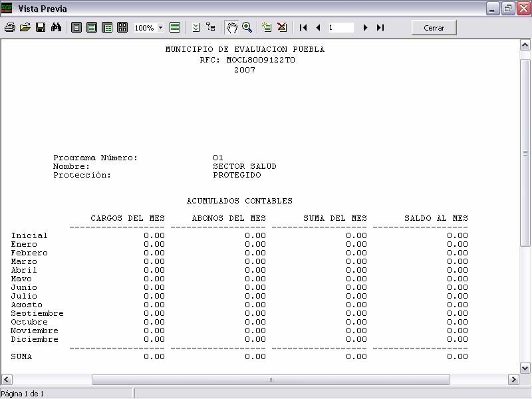Click the SCG application icon in title bar

click(7, 8)
